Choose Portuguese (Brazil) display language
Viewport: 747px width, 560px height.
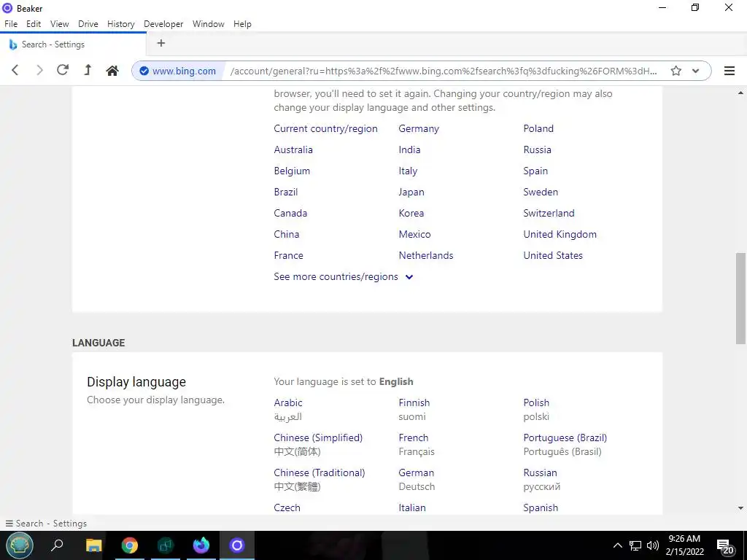[565, 437]
